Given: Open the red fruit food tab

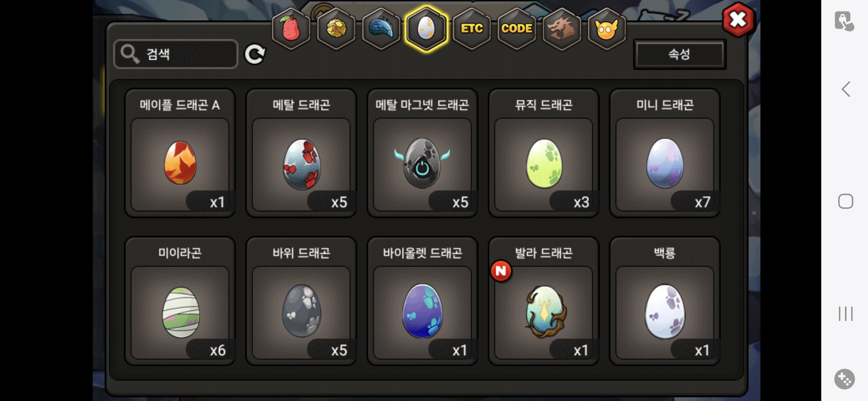Looking at the screenshot, I should [291, 29].
